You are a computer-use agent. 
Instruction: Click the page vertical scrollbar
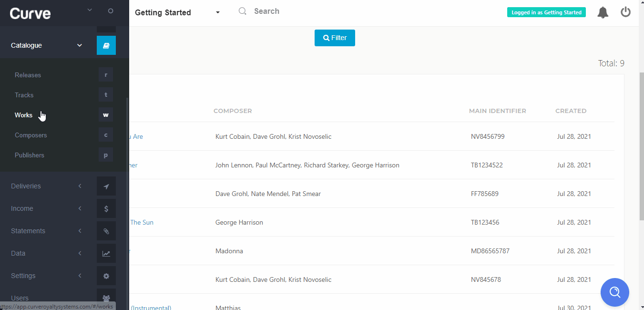641,147
